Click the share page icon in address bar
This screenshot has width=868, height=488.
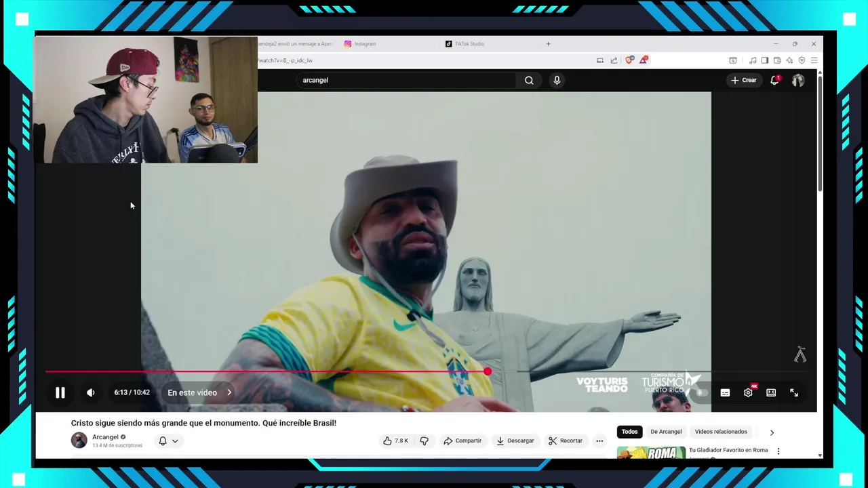[614, 60]
